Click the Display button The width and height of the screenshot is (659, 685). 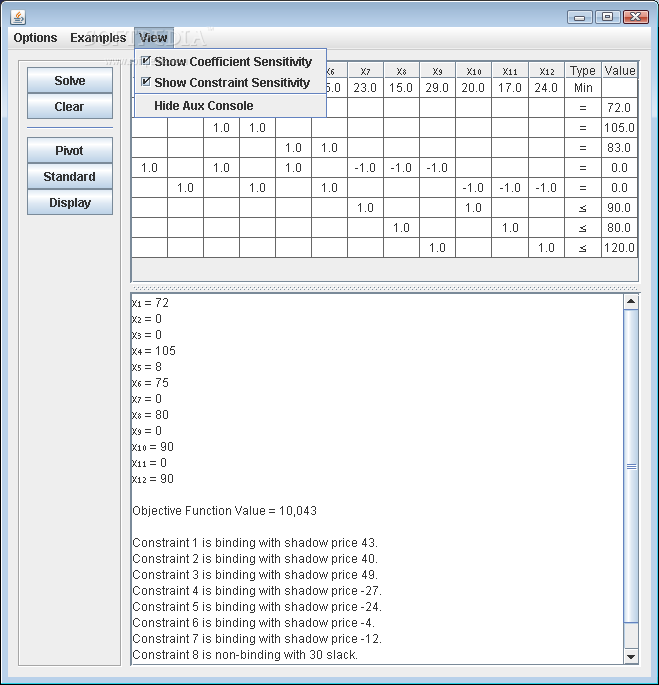click(70, 203)
